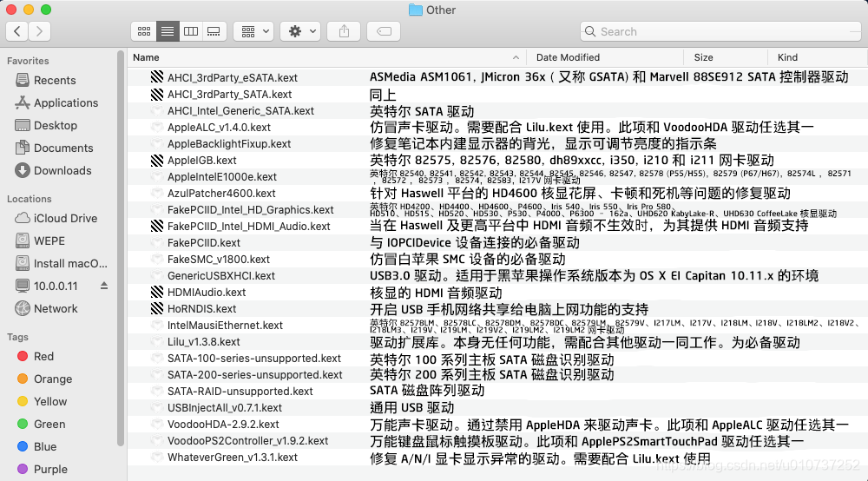
Task: Sort by the Name column
Action: click(146, 57)
